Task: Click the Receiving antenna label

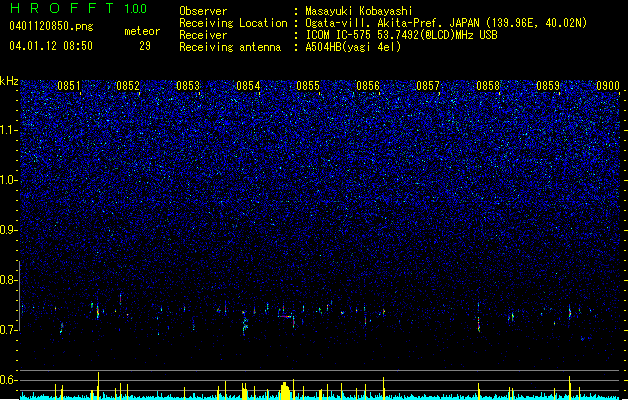Action: [230, 47]
